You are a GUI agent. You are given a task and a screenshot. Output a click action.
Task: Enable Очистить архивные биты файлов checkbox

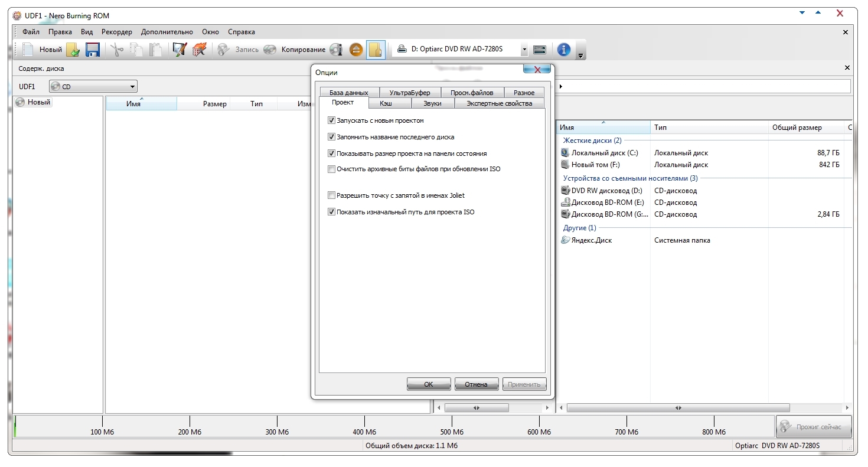(331, 169)
